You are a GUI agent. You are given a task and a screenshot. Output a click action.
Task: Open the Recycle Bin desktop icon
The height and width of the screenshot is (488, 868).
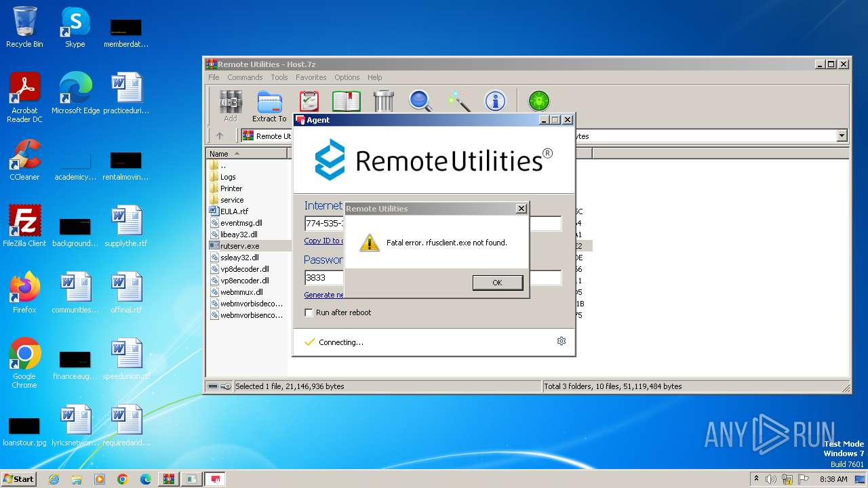24,27
